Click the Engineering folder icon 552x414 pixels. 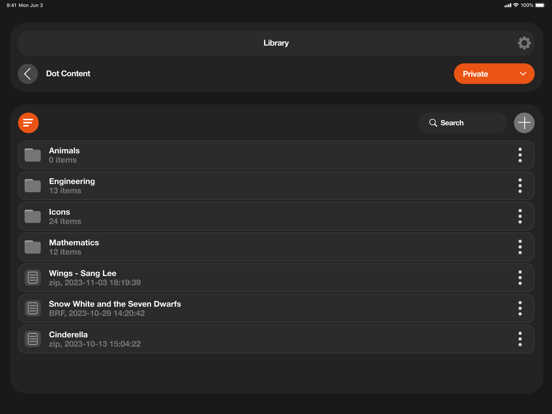33,186
